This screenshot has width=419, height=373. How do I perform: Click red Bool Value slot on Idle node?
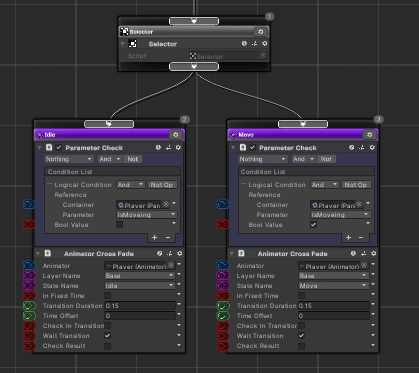(29, 225)
